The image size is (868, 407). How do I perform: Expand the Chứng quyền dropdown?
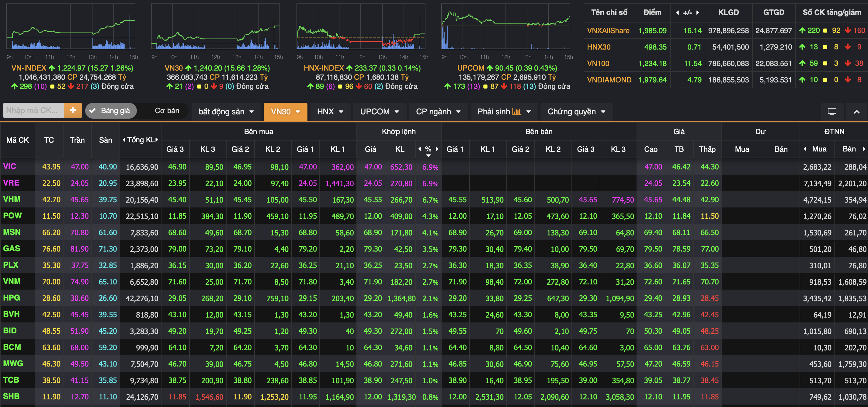coord(576,112)
